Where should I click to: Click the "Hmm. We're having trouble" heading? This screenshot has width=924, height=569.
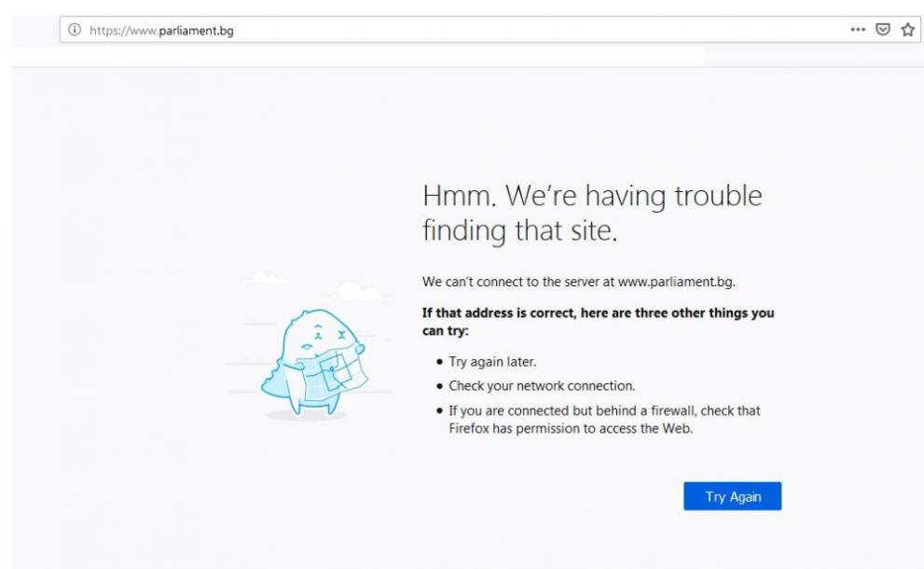[592, 196]
